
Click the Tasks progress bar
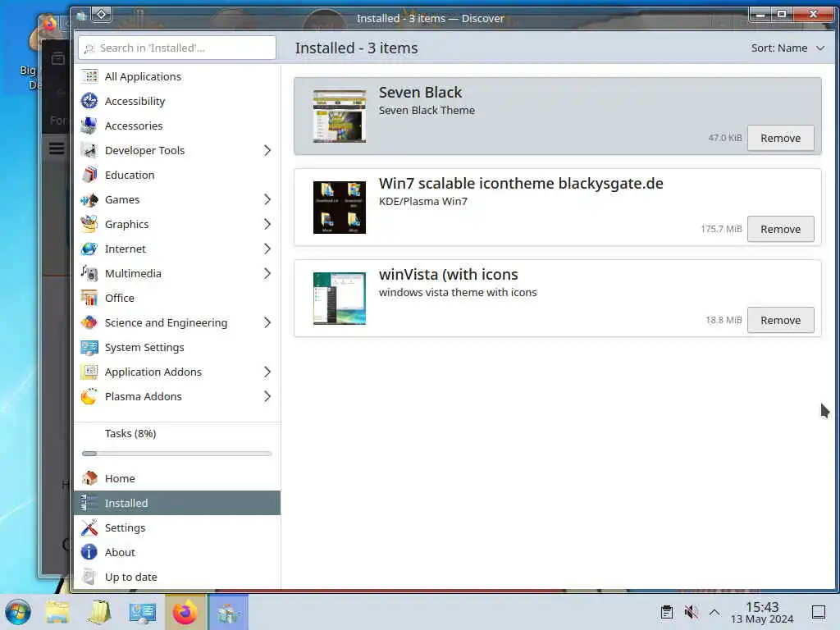click(x=177, y=454)
